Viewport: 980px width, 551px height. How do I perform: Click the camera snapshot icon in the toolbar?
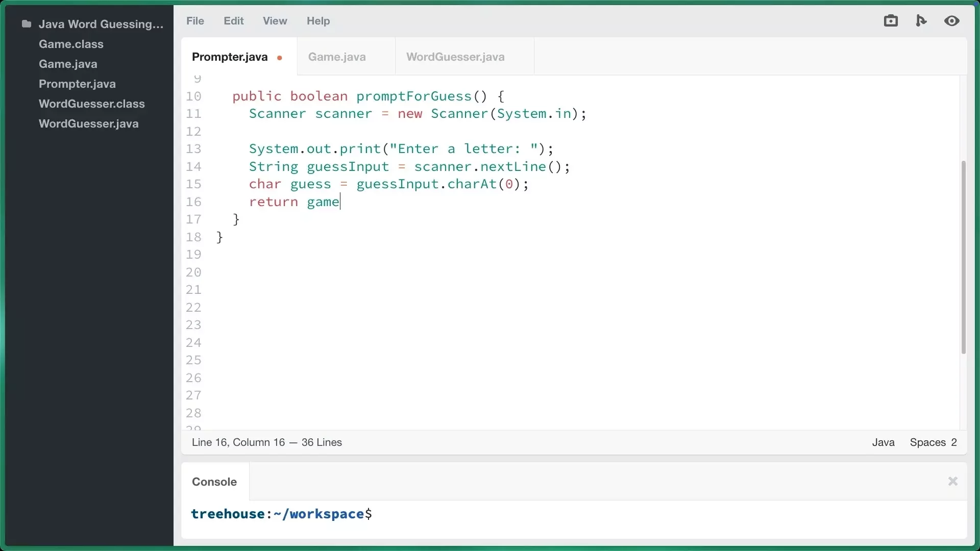coord(891,21)
